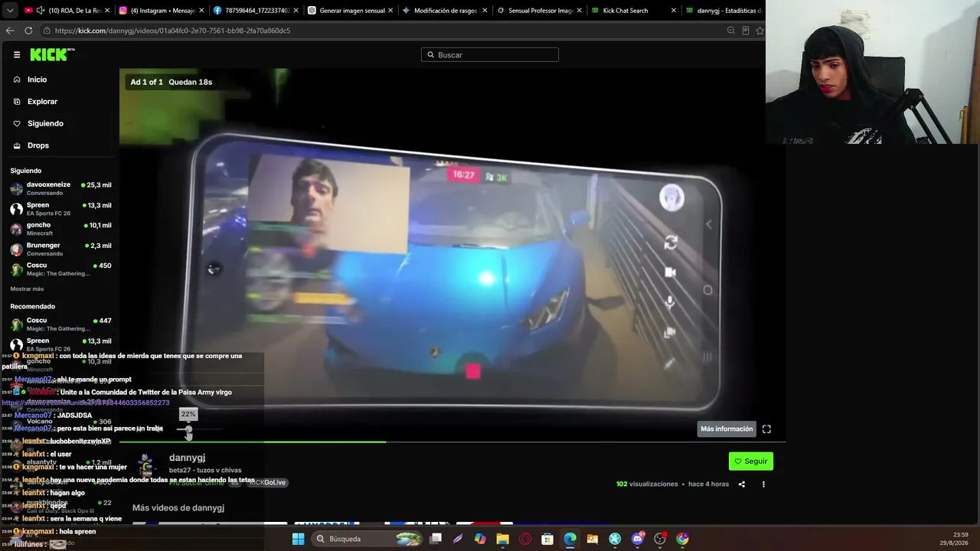This screenshot has width=980, height=551.
Task: Click the video ad progress bar
Action: coord(452,442)
